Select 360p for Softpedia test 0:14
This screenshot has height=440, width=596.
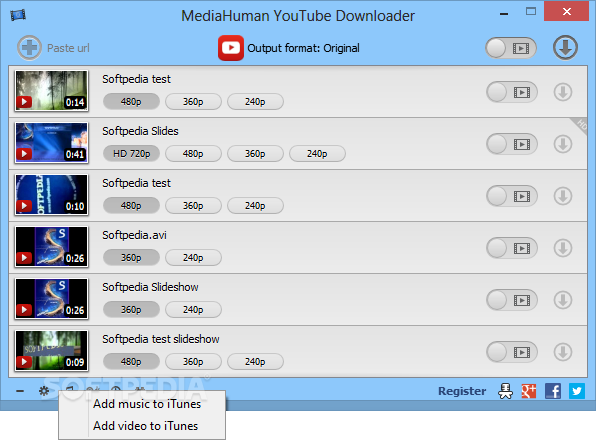[x=193, y=101]
